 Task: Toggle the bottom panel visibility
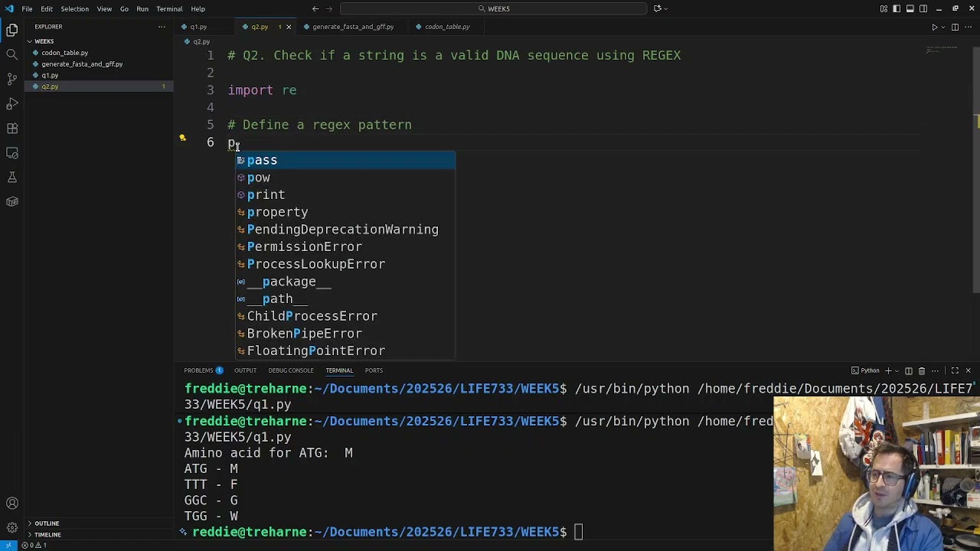[x=910, y=8]
